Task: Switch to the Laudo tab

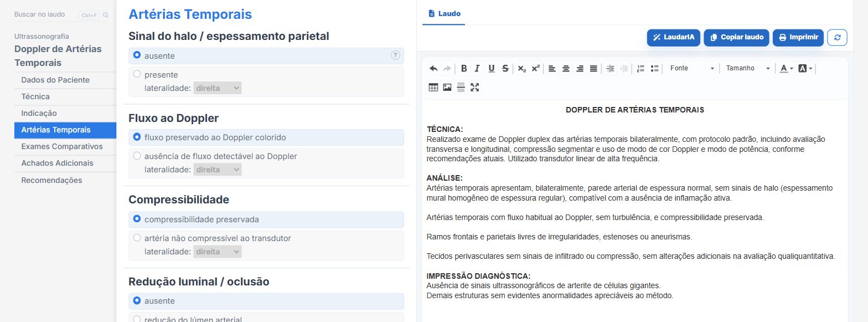Action: coord(444,13)
